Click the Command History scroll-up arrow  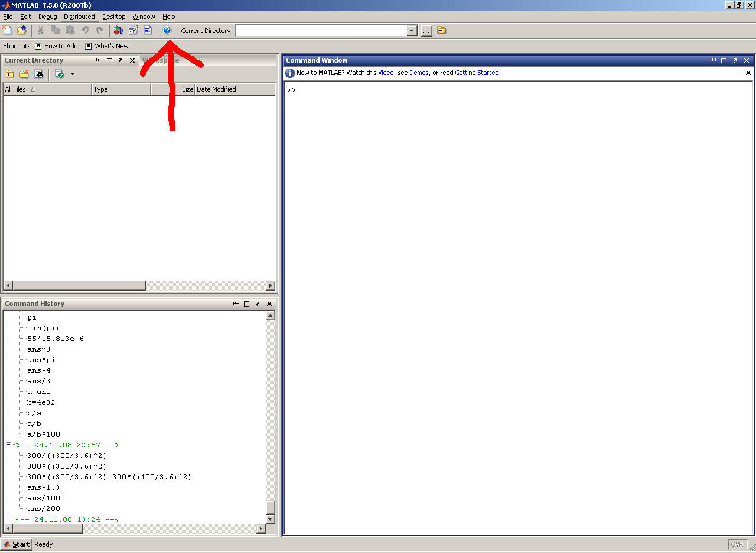tap(271, 315)
